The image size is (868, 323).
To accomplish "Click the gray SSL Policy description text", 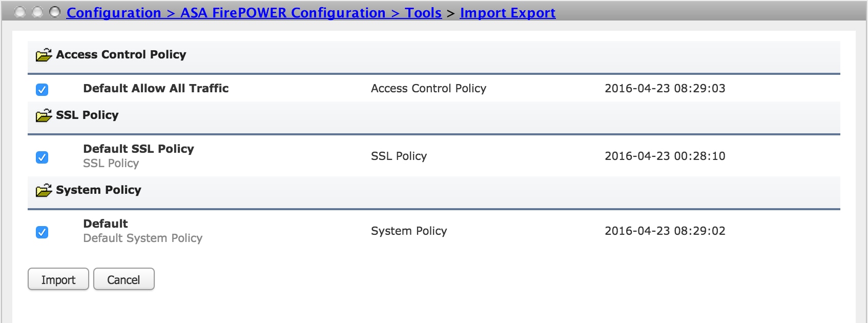I will (x=111, y=163).
